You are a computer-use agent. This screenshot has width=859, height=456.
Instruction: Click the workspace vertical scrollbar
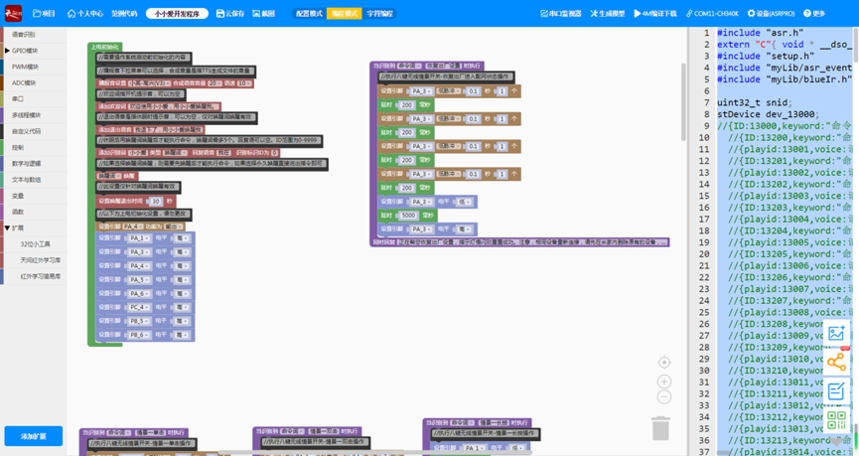683,101
